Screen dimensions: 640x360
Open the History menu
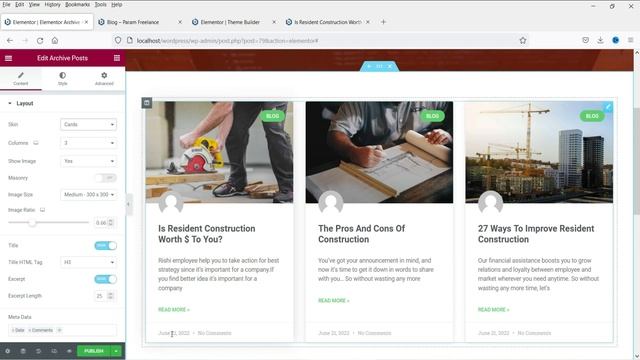[52, 4]
